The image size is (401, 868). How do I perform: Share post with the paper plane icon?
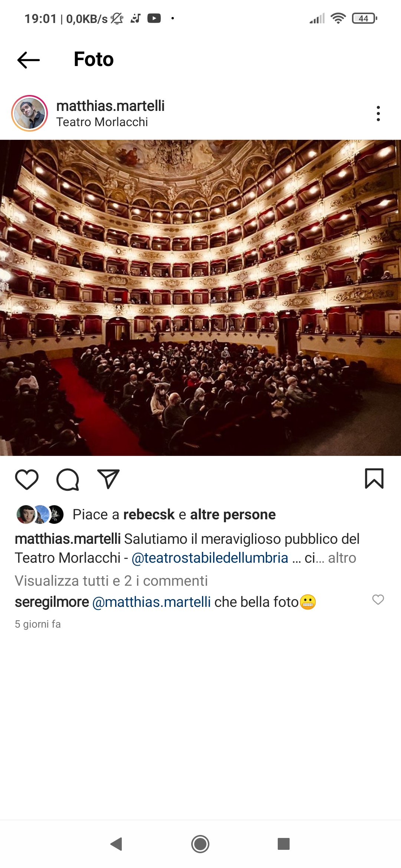108,479
